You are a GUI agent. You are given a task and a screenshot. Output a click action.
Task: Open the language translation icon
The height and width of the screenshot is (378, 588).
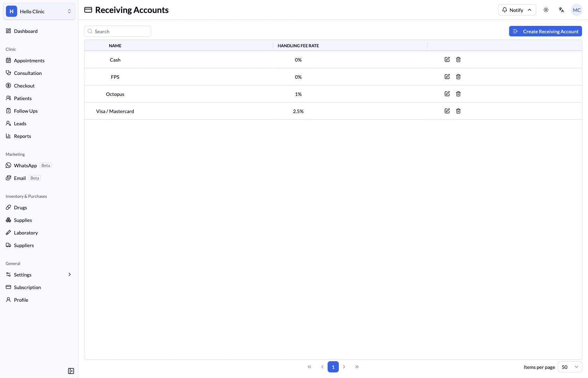point(561,10)
